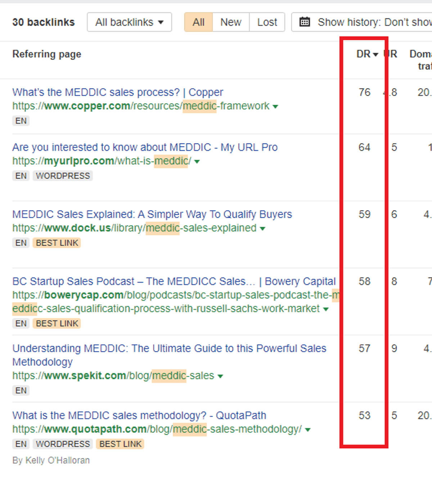This screenshot has width=432, height=504.
Task: Click the BEST LINK tag under bowerycap.com
Action: [x=57, y=324]
